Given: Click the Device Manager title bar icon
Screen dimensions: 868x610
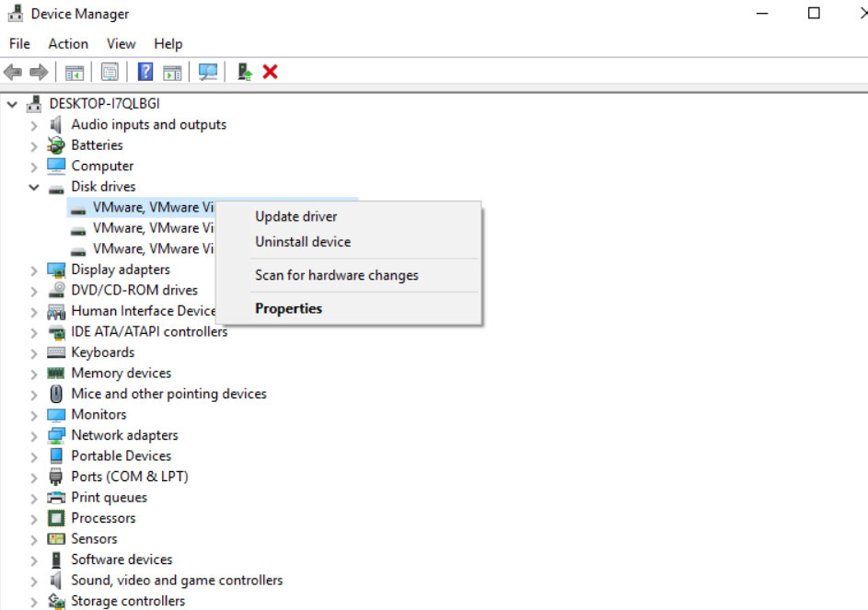Looking at the screenshot, I should pyautogui.click(x=16, y=13).
